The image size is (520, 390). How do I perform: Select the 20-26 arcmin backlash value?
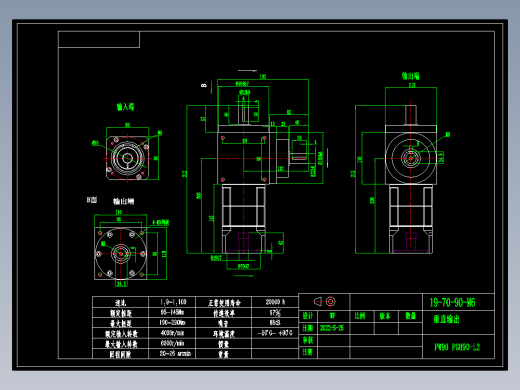tap(175, 353)
